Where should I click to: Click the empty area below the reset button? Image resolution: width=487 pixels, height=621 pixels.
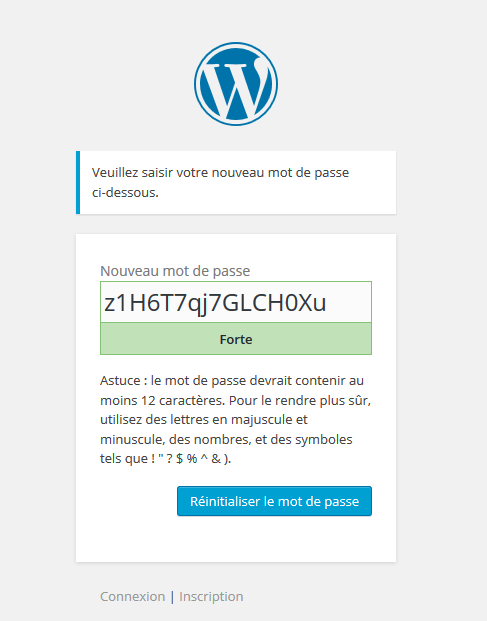236,539
